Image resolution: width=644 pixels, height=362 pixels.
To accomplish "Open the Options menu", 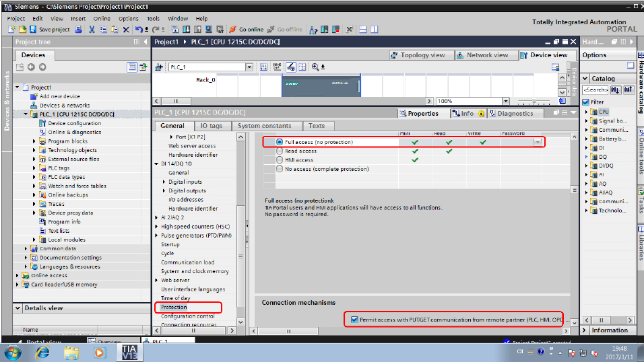I will [x=129, y=18].
